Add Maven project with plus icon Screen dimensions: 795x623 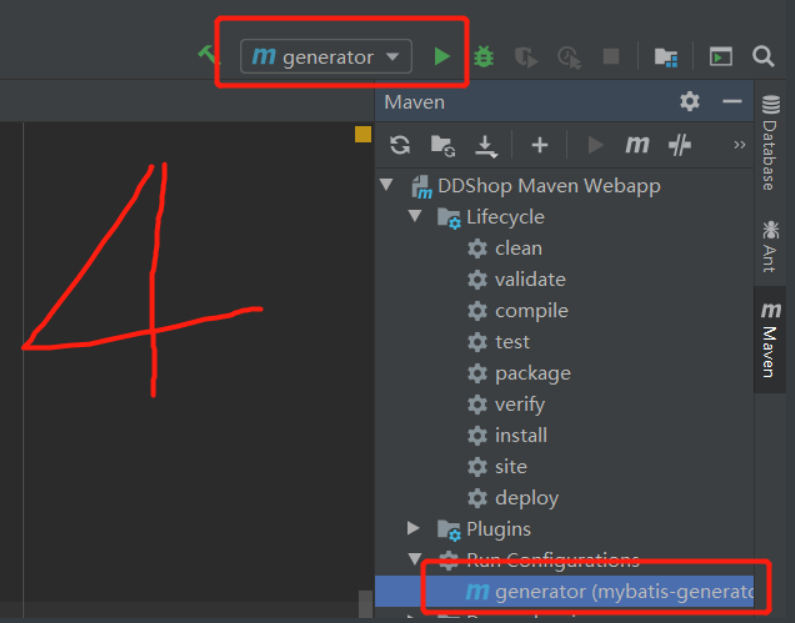539,145
